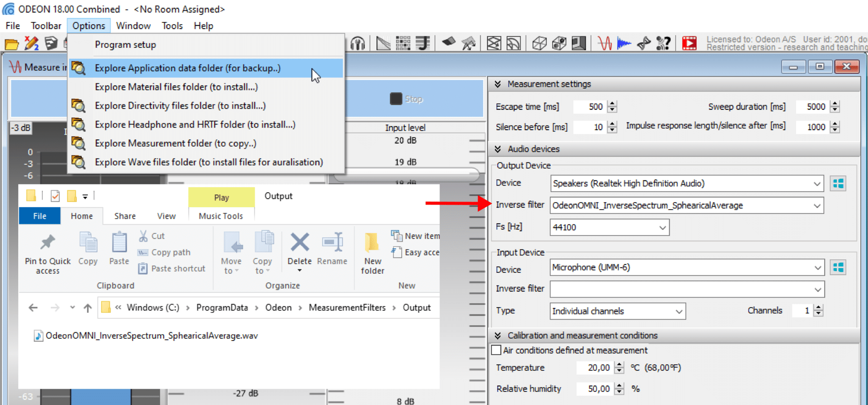Click the headphones setup toolbar icon

[358, 43]
